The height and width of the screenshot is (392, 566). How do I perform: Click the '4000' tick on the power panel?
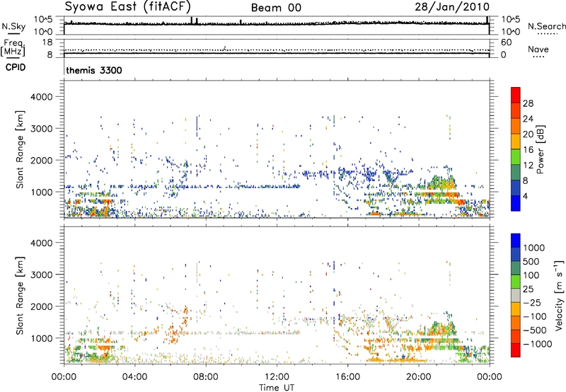click(x=41, y=97)
